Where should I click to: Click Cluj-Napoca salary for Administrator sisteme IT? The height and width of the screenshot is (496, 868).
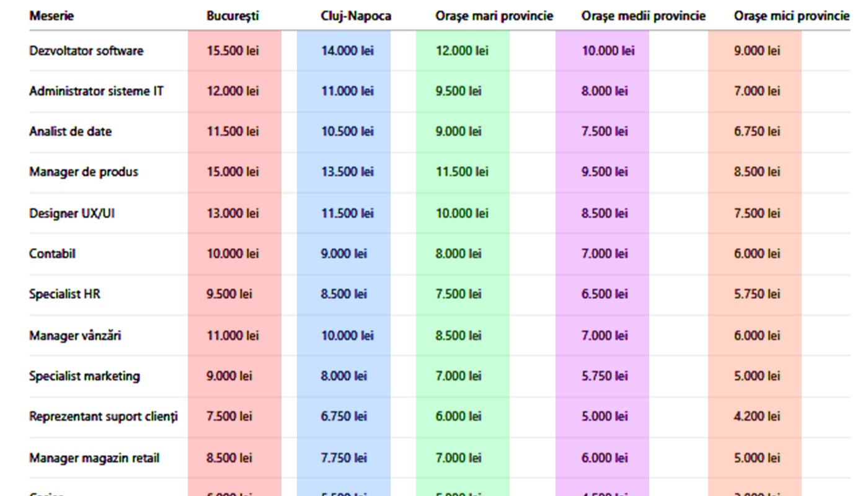(x=347, y=91)
